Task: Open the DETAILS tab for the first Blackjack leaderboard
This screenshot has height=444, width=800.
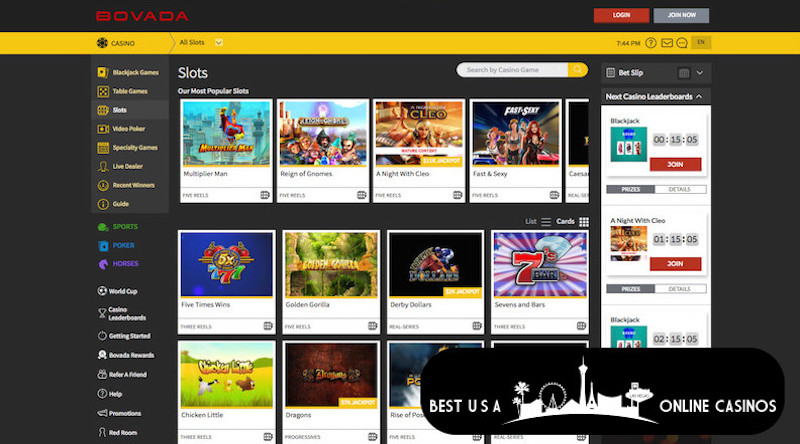Action: click(x=680, y=189)
